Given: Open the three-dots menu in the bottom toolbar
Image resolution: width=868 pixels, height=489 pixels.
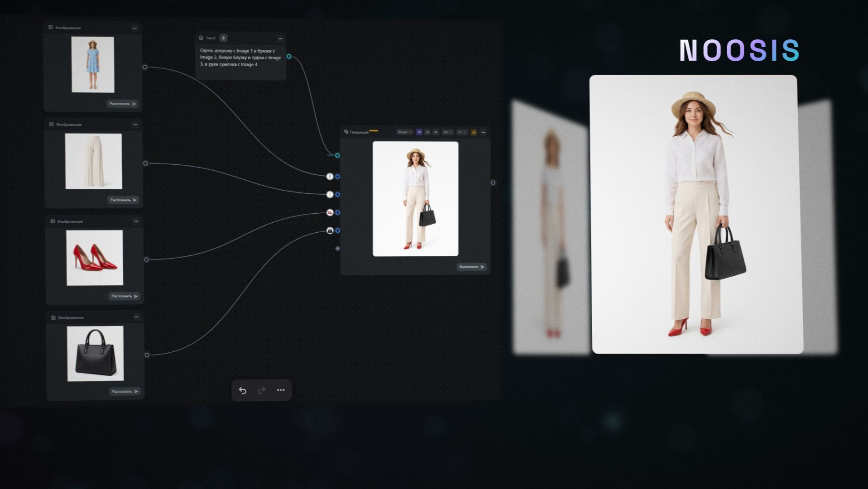Looking at the screenshot, I should tap(281, 390).
